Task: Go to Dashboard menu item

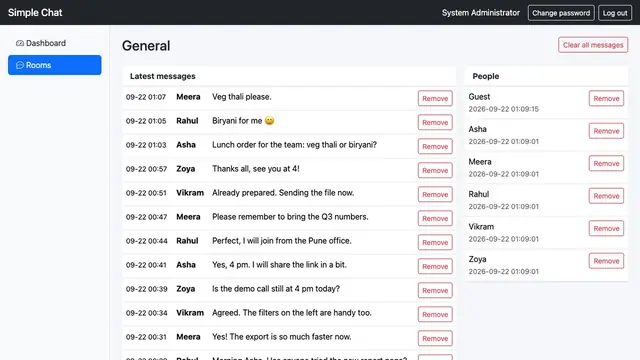Action: tap(55, 43)
